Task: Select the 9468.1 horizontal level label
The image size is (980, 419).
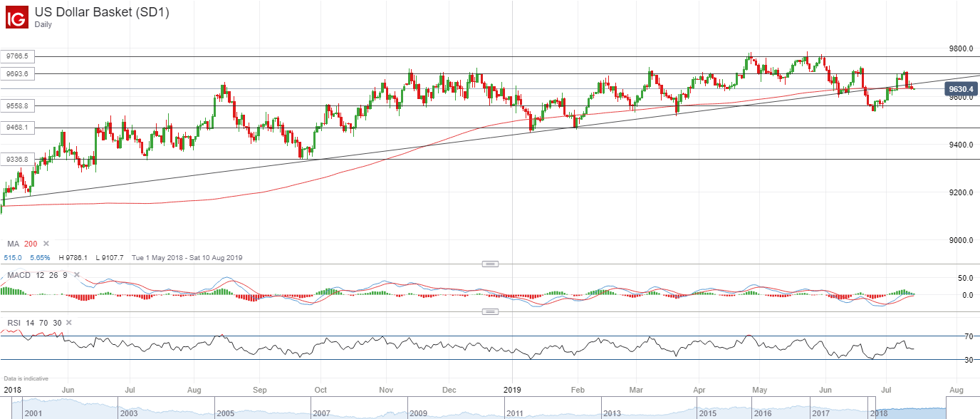Action: [17, 128]
